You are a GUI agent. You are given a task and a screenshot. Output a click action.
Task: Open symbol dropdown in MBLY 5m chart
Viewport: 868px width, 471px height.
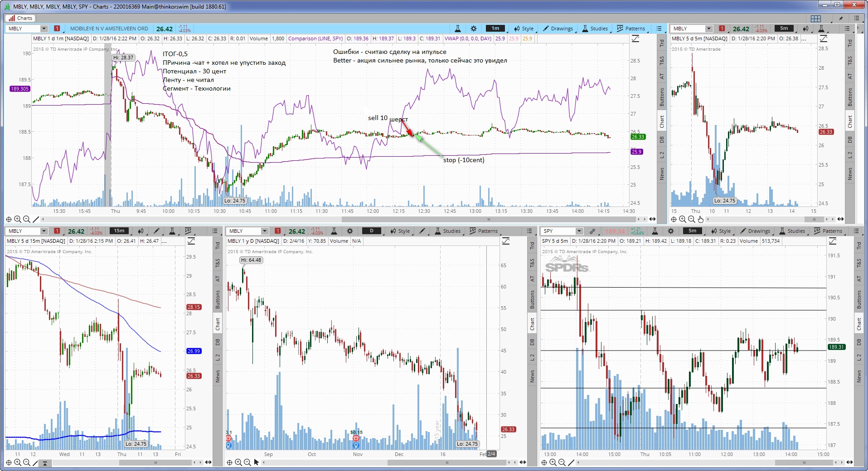[709, 29]
